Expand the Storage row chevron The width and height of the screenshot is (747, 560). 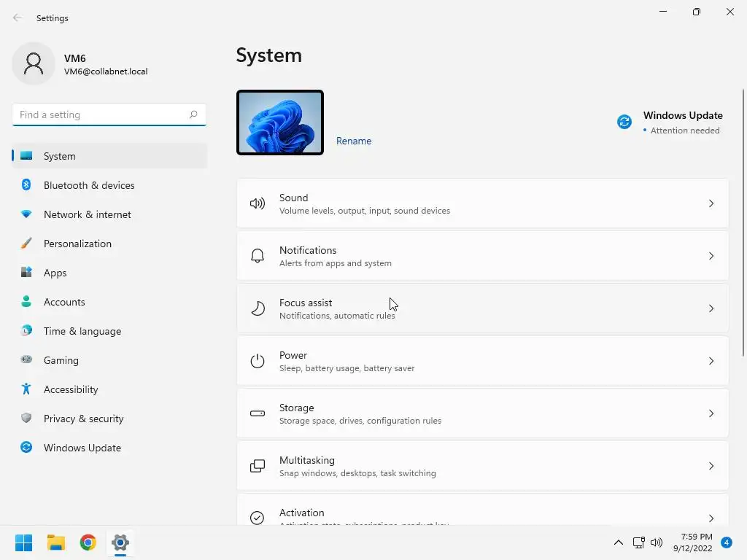pyautogui.click(x=711, y=413)
